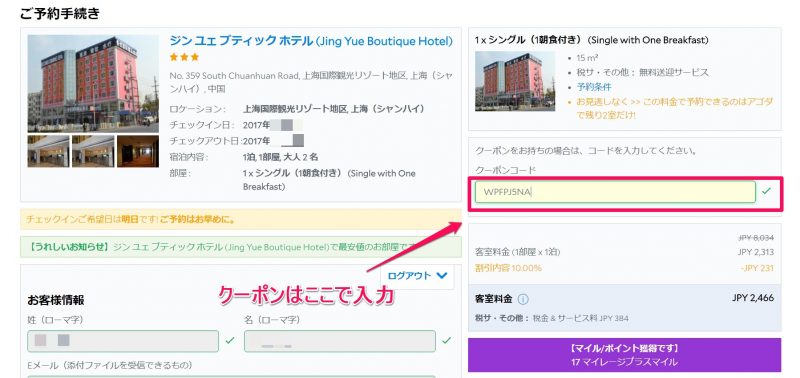Click the coupon code input field
The height and width of the screenshot is (378, 800).
(615, 192)
